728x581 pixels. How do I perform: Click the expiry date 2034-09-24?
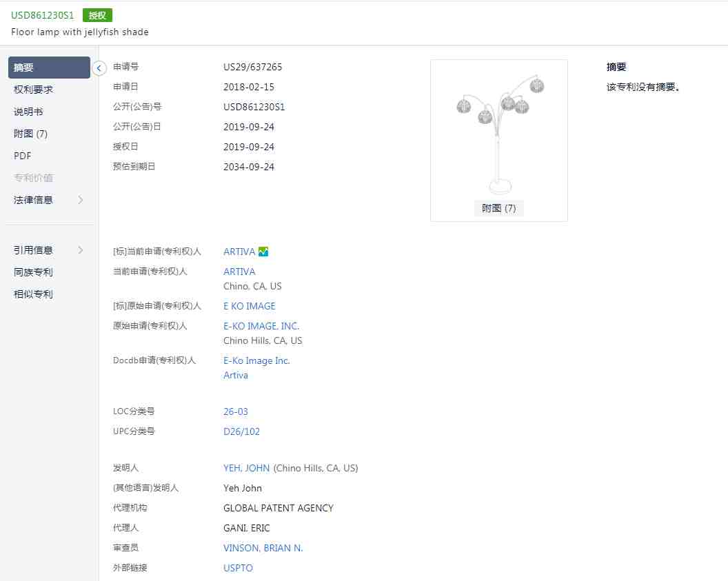[x=249, y=167]
